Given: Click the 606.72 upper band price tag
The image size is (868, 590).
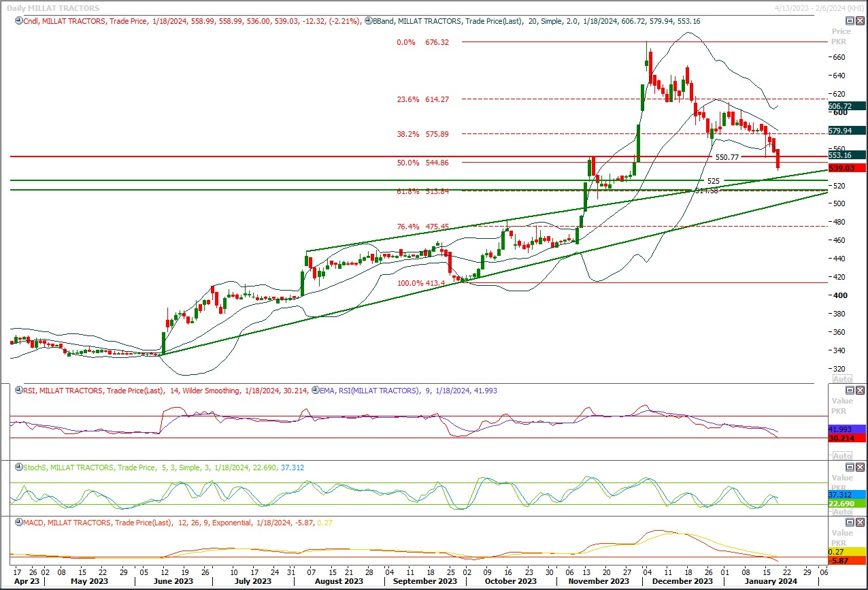Looking at the screenshot, I should pyautogui.click(x=847, y=106).
